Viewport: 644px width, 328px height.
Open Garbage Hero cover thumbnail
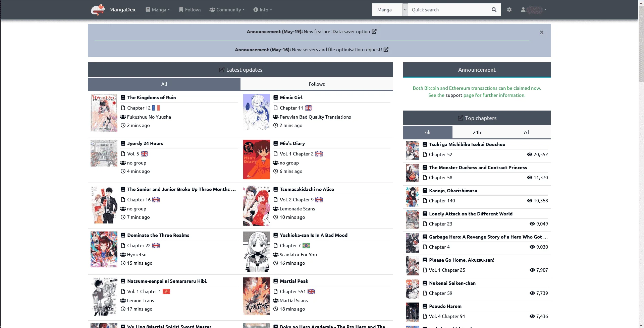(413, 243)
